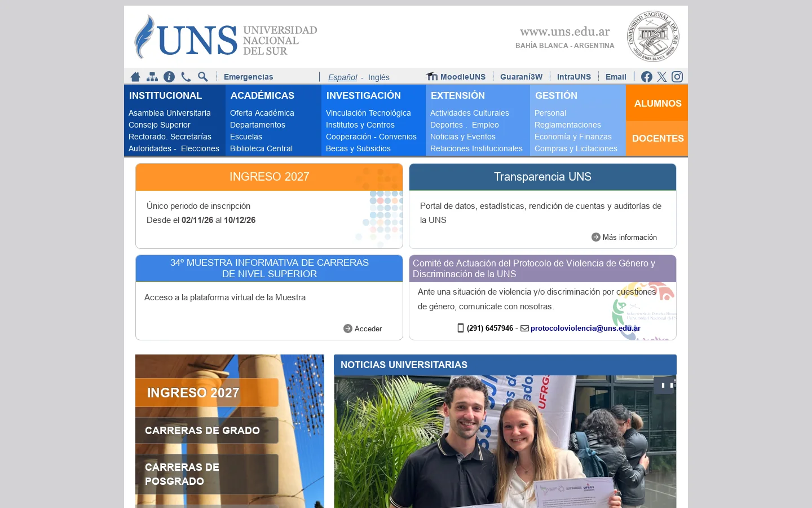Click the search magnifier icon
Screen dimensions: 812x508
click(203, 77)
